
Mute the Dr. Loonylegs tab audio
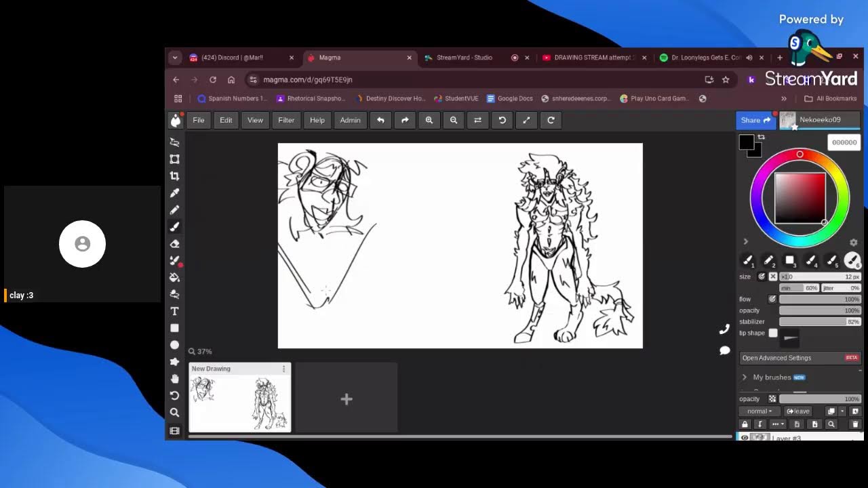749,58
